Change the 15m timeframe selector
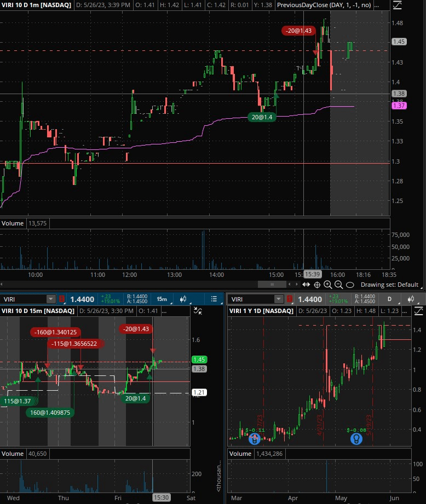 pos(162,299)
